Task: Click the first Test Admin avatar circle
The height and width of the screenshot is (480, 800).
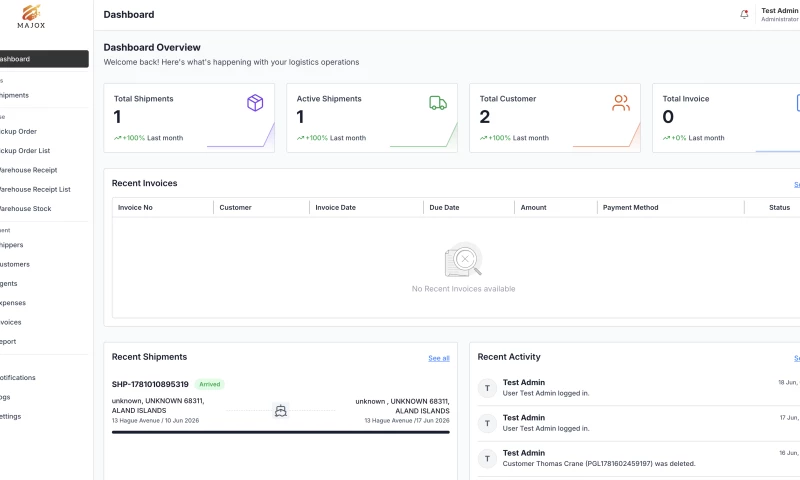Action: pyautogui.click(x=487, y=388)
